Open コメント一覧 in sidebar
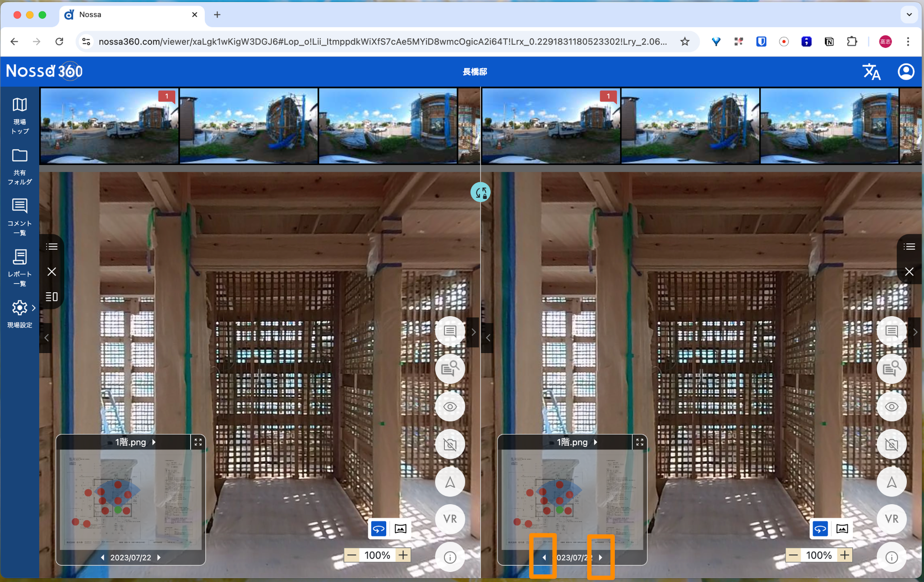 coord(19,217)
